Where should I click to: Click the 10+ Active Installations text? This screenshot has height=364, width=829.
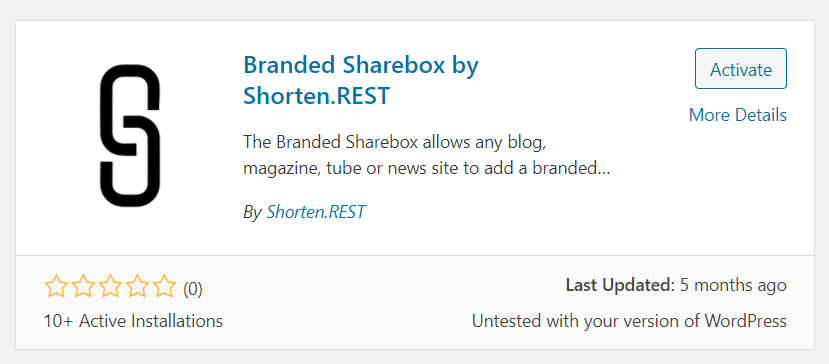click(x=133, y=321)
